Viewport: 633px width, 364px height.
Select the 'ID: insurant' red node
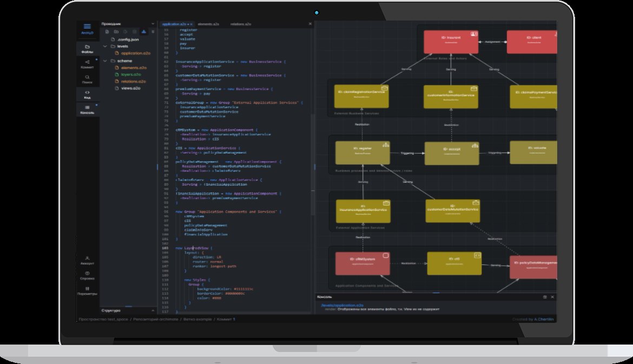coord(451,42)
